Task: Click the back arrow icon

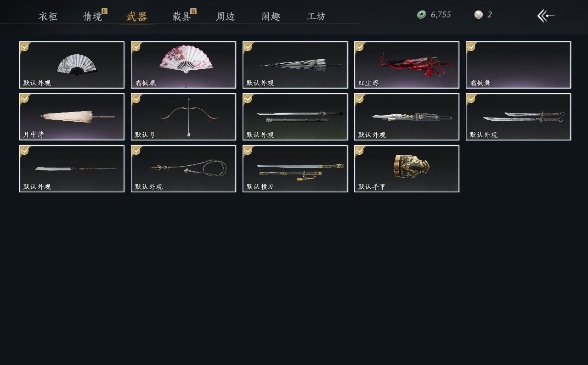Action: tap(546, 16)
